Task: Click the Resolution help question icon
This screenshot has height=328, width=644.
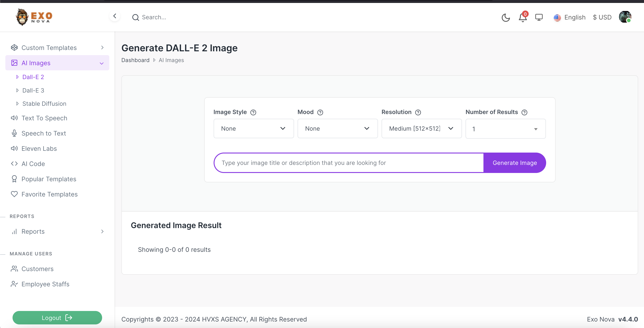Action: tap(418, 112)
